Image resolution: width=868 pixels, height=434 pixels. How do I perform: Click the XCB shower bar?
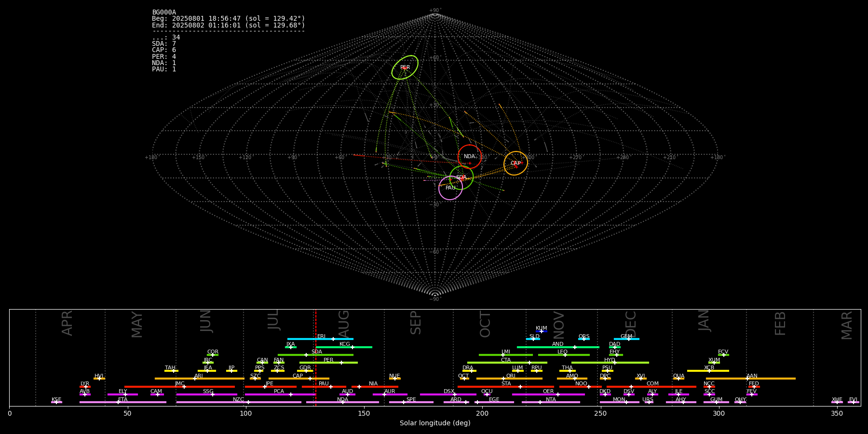[708, 371]
